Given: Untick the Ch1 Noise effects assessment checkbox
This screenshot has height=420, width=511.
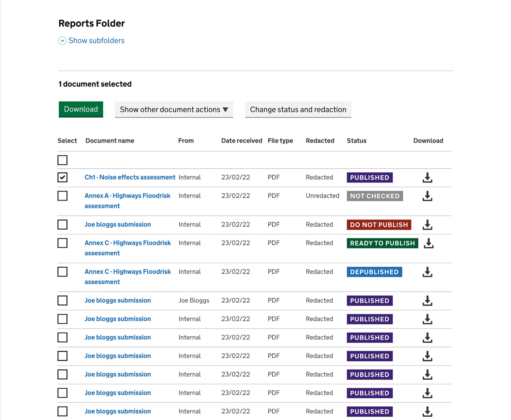Looking at the screenshot, I should coord(63,177).
